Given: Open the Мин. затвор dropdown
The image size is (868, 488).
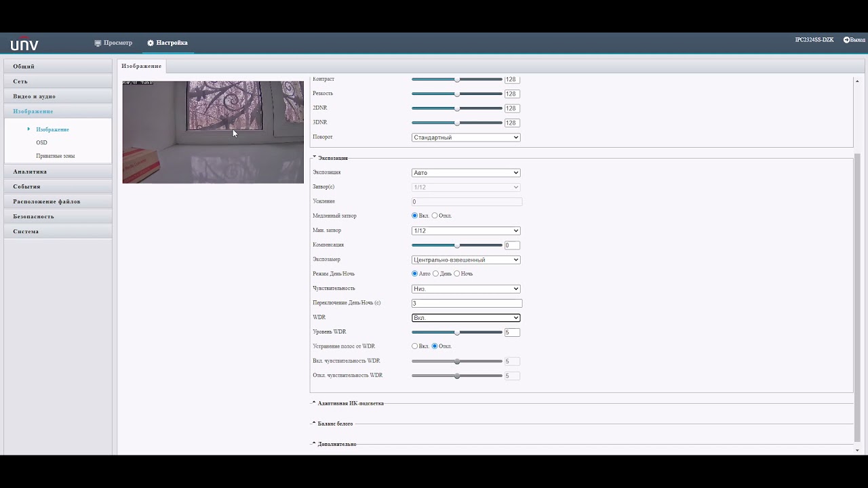Looking at the screenshot, I should [x=466, y=230].
